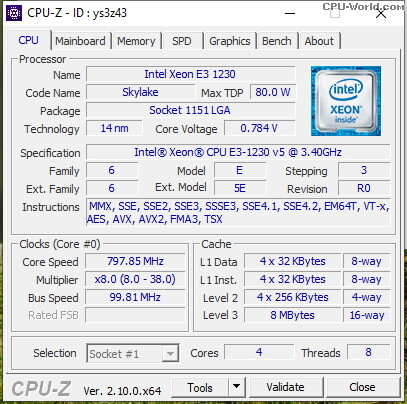Open the Bench tab

tap(277, 41)
